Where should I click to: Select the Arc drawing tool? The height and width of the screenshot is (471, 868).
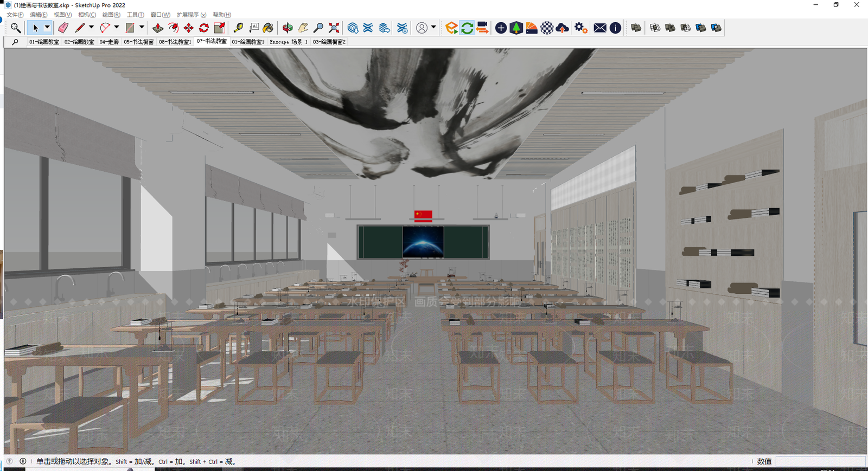pyautogui.click(x=105, y=28)
